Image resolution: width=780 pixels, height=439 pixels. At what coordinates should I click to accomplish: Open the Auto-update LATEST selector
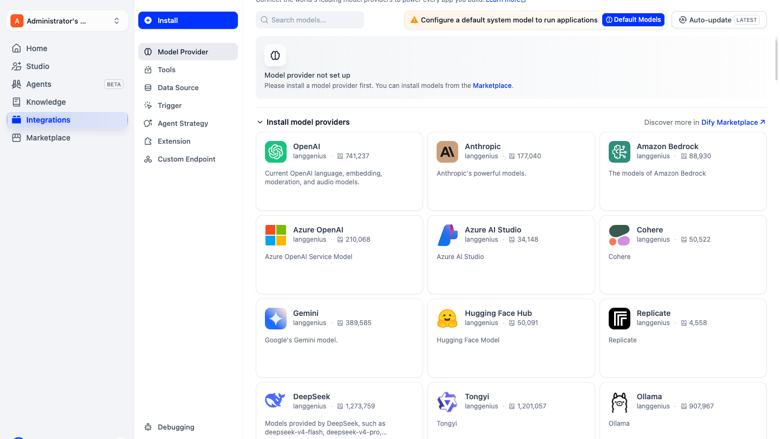[719, 20]
